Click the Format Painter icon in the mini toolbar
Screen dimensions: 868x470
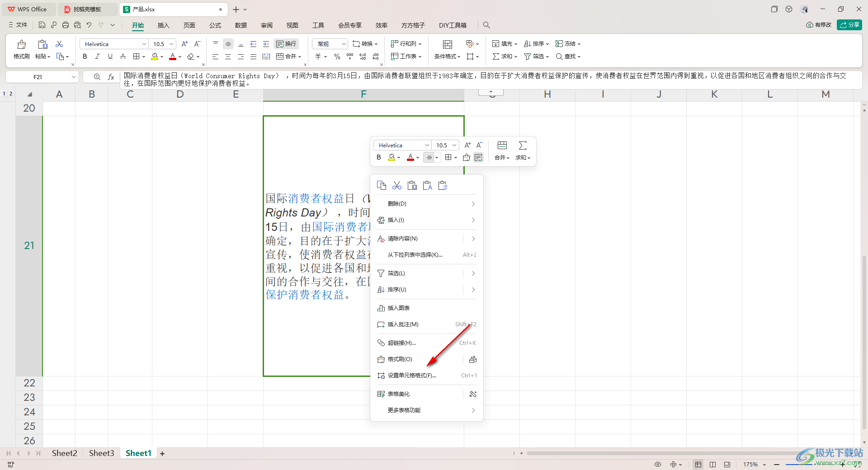coord(467,157)
